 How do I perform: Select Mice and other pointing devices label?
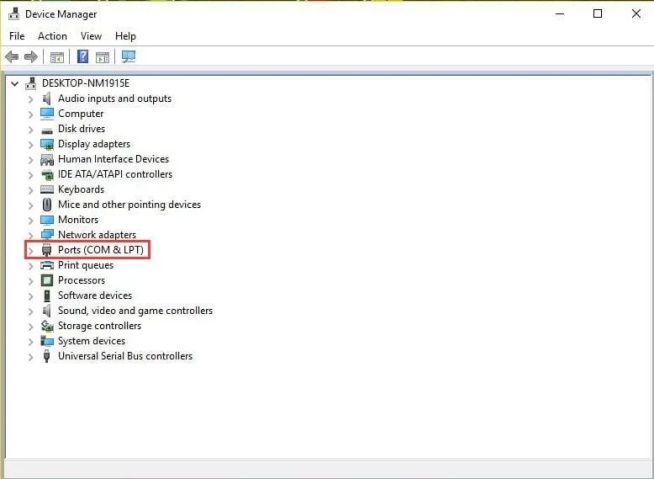point(129,204)
